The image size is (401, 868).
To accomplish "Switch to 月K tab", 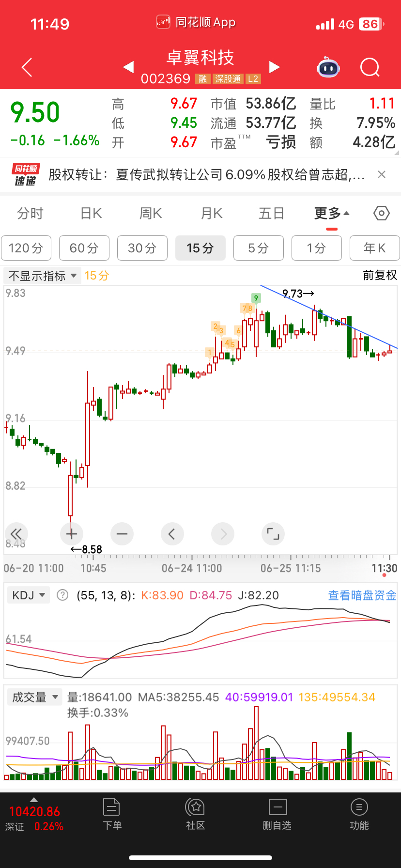I will (212, 213).
